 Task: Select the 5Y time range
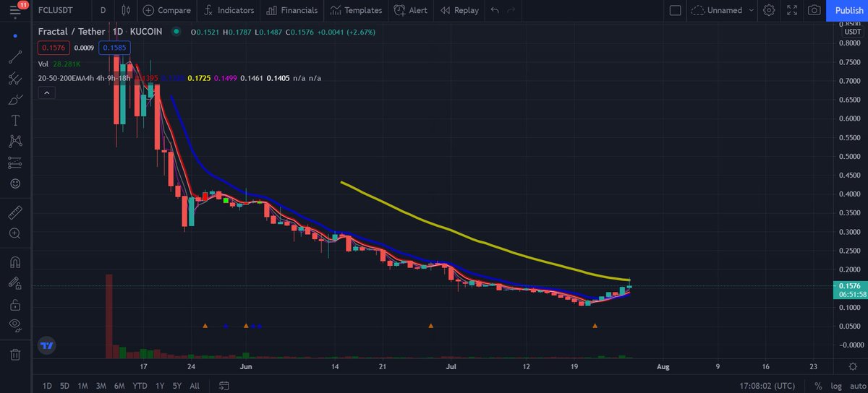(178, 386)
